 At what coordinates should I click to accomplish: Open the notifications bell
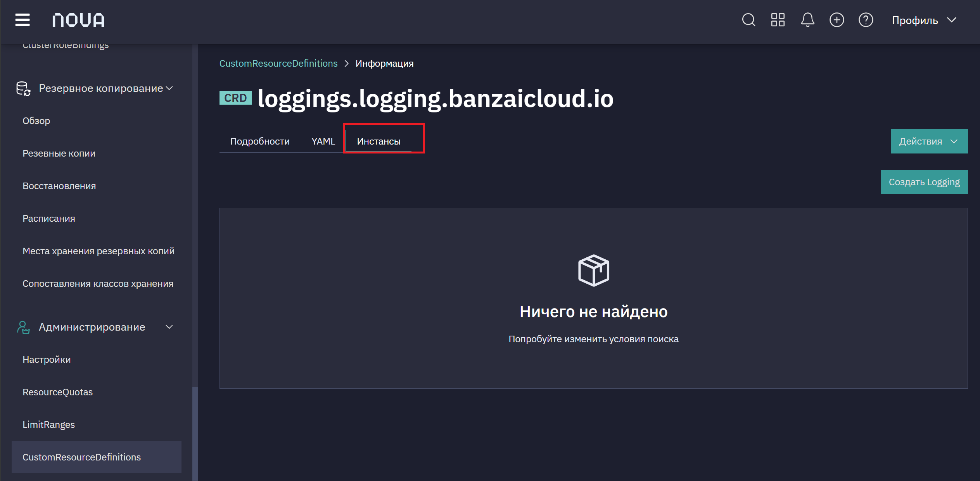coord(807,20)
